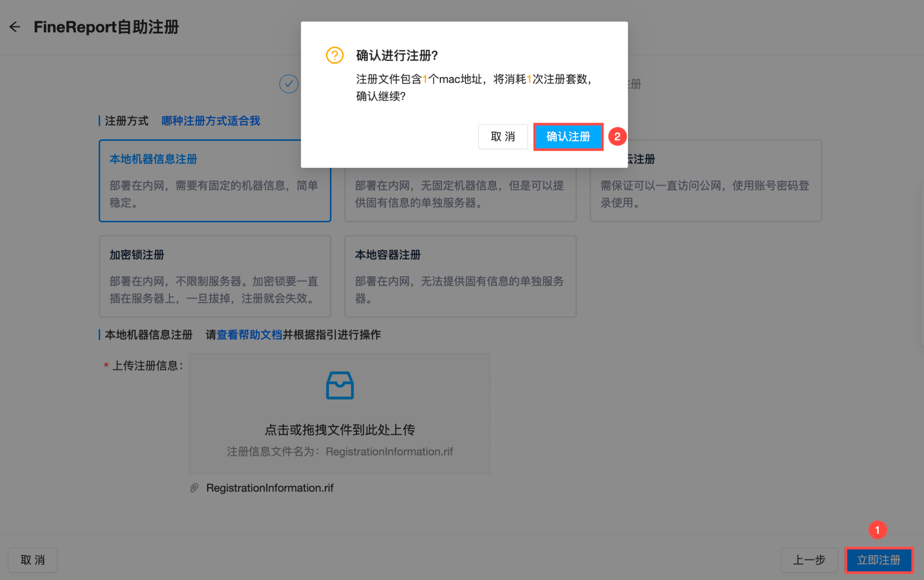The width and height of the screenshot is (924, 580).
Task: Select 本地容器注册 option card
Action: point(460,276)
